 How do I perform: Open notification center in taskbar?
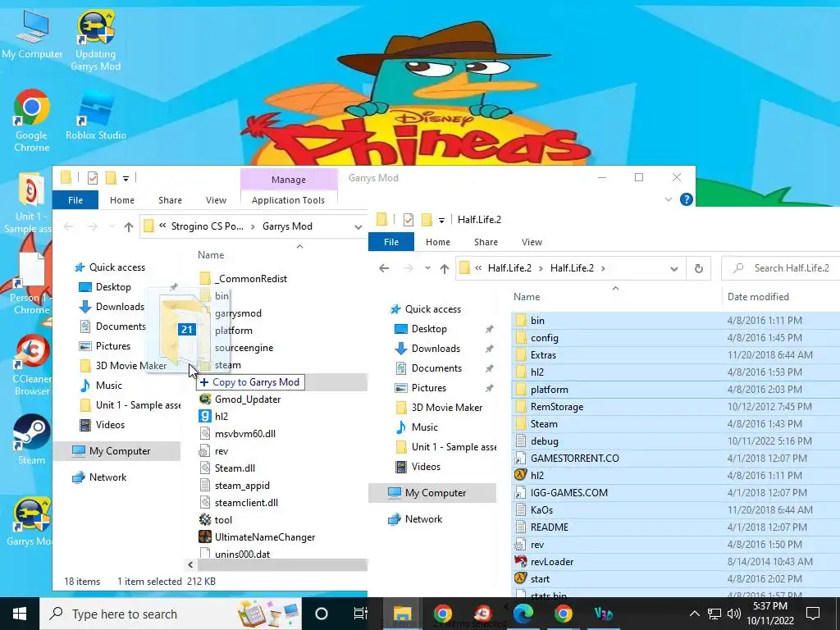[x=813, y=614]
